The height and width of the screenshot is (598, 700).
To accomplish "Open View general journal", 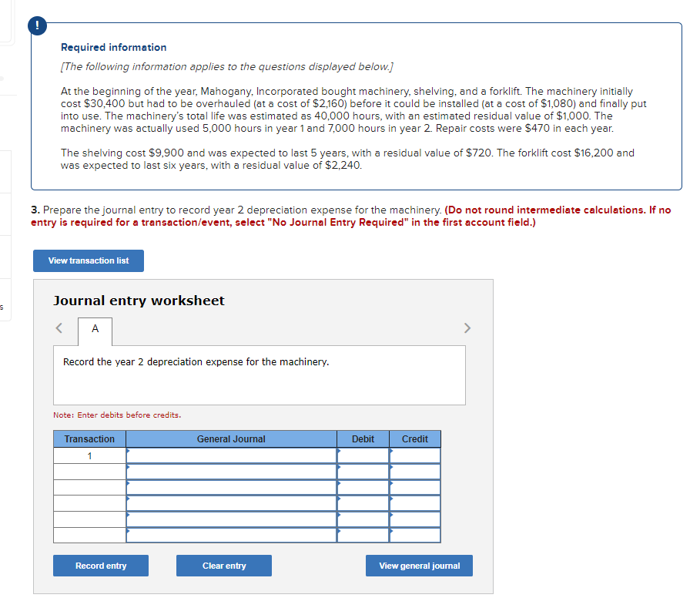I will 419,566.
